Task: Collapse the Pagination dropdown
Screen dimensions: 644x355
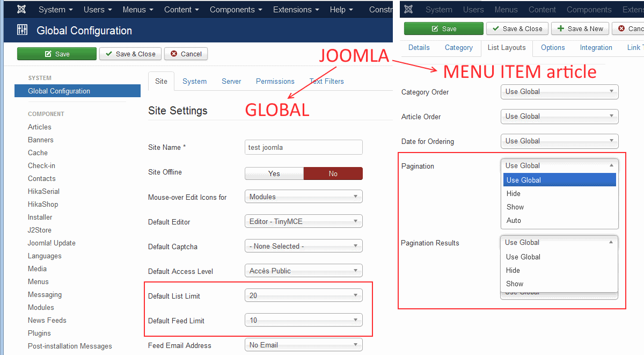Action: coord(560,165)
